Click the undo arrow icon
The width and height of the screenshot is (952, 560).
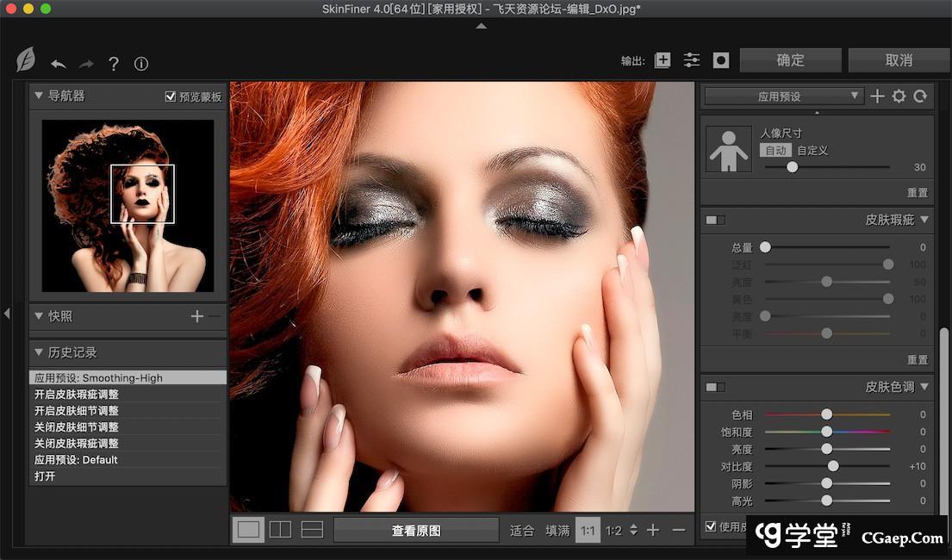click(x=59, y=64)
